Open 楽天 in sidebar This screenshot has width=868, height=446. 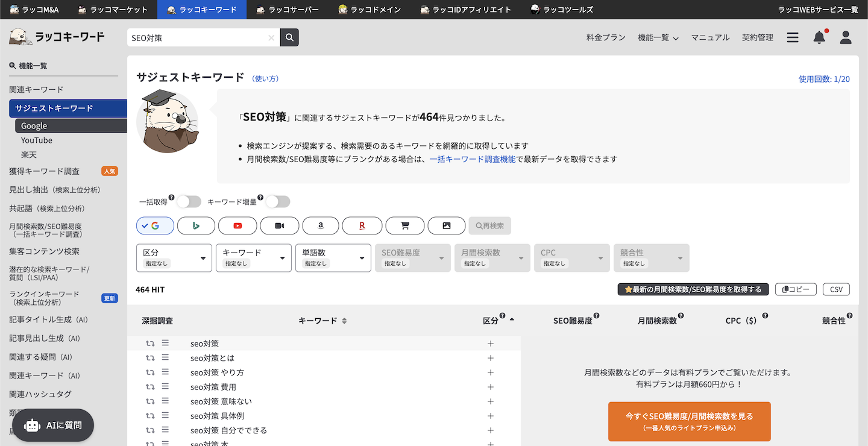point(29,155)
